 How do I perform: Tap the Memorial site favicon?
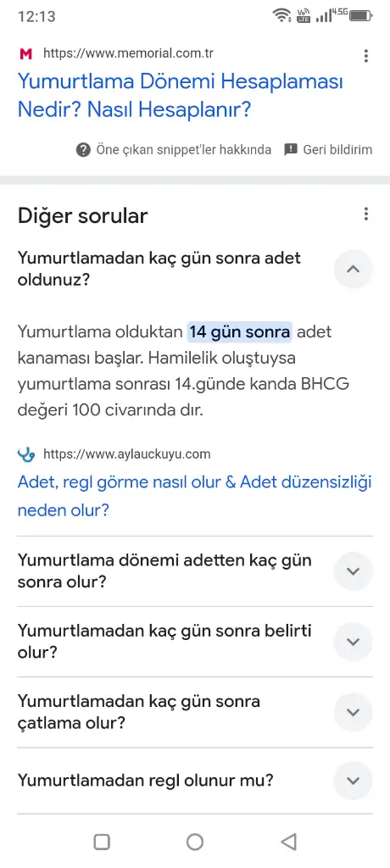25,53
